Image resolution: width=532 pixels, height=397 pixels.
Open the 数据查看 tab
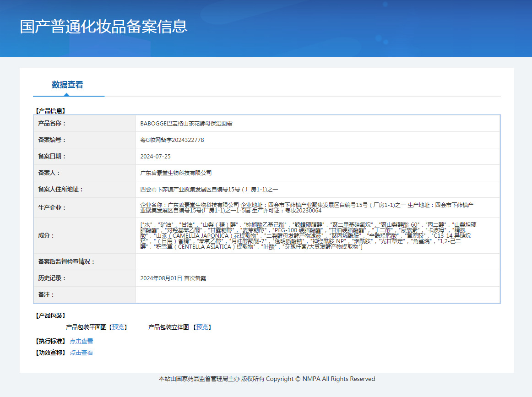67,85
